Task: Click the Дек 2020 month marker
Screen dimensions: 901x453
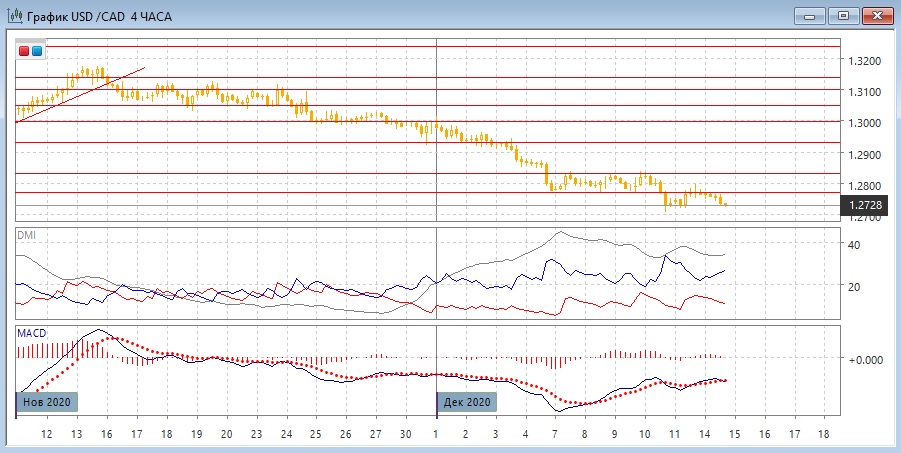Action: tap(466, 402)
